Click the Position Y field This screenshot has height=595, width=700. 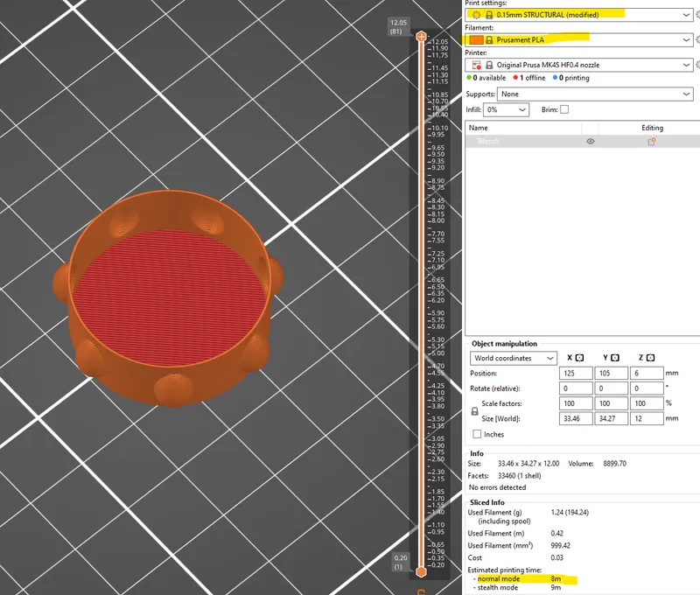pos(611,373)
